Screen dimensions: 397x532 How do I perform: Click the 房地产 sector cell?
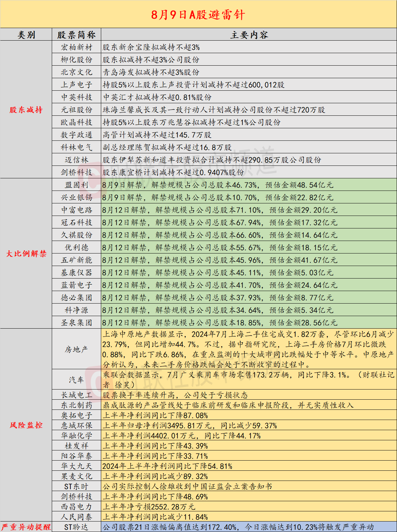pos(76,349)
